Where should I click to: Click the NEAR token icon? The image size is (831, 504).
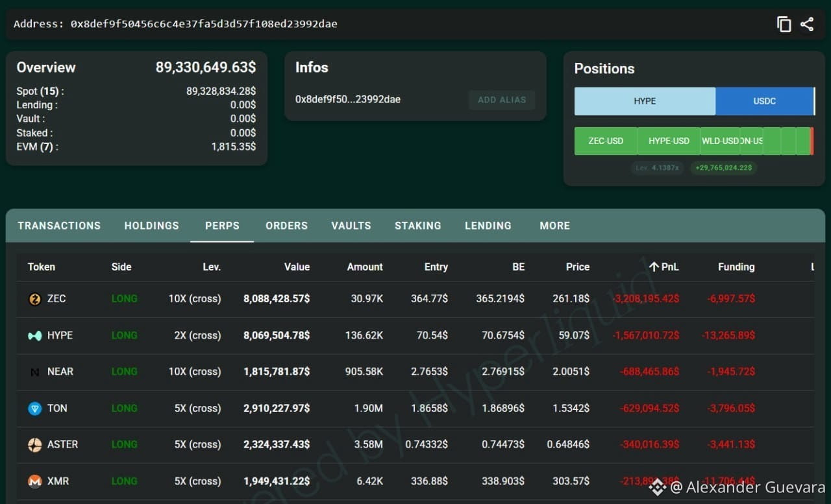pos(35,372)
